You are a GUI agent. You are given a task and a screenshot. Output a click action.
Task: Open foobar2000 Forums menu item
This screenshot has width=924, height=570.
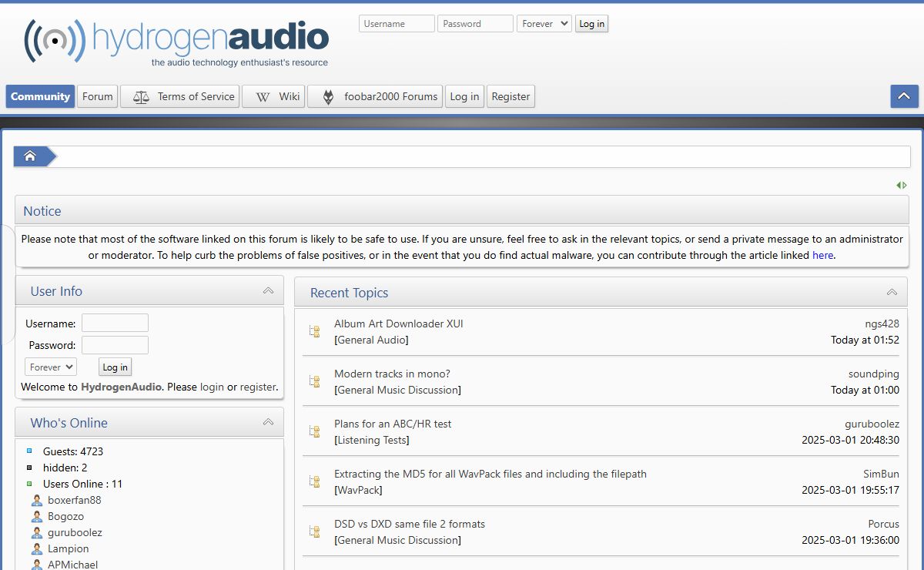(375, 96)
